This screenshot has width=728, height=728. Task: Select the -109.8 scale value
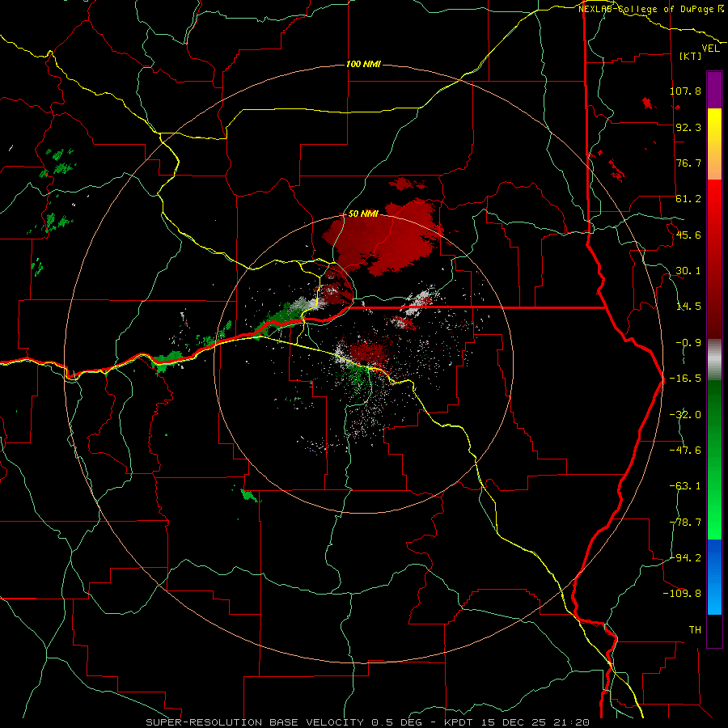pyautogui.click(x=682, y=594)
